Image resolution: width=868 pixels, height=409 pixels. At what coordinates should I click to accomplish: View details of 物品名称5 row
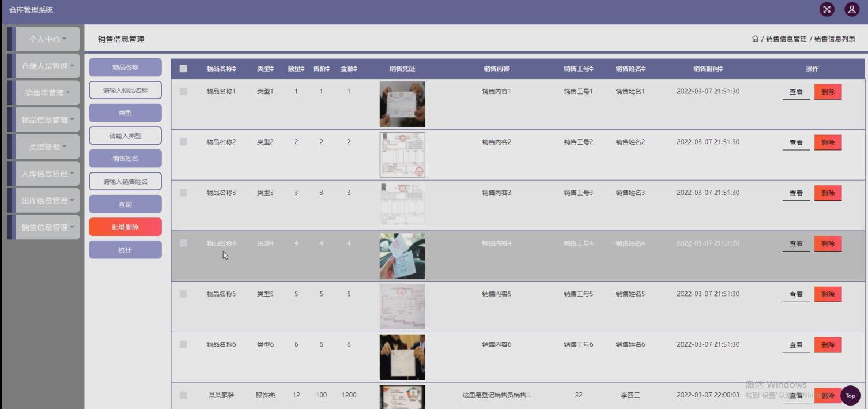[x=796, y=294]
